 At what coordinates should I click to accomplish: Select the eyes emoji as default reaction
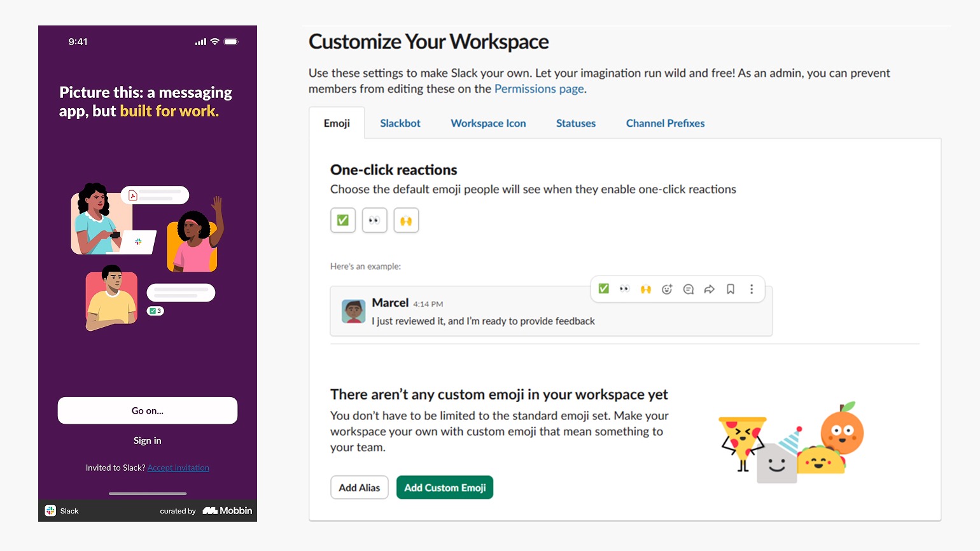374,220
